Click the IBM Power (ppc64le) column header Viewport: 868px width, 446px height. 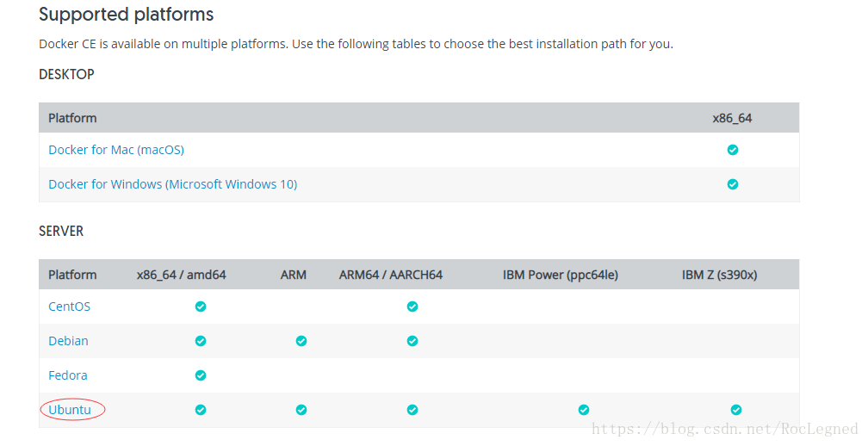[x=561, y=275]
